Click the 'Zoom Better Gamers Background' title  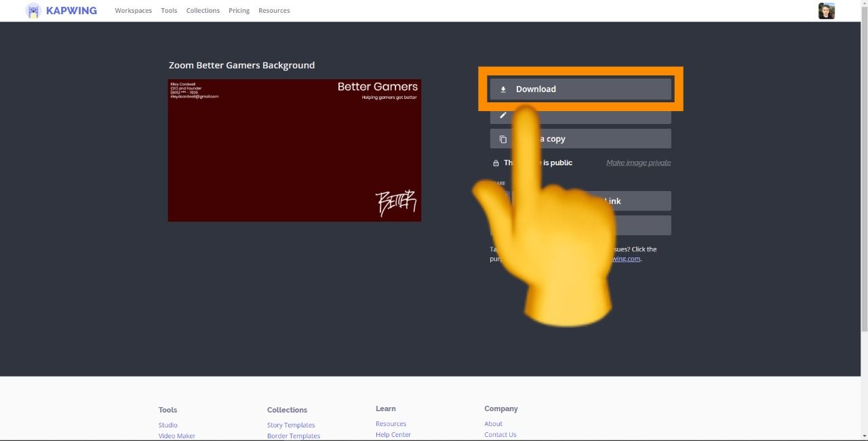241,65
